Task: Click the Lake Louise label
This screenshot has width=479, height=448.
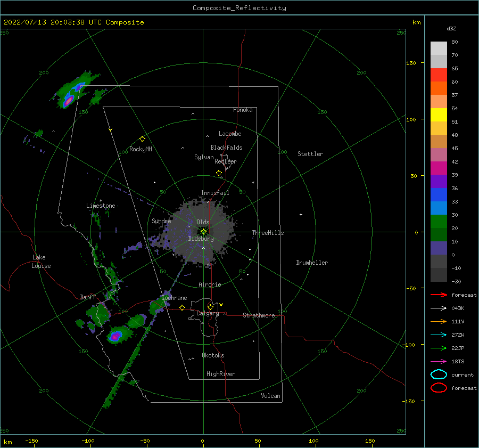Action: pos(41,262)
